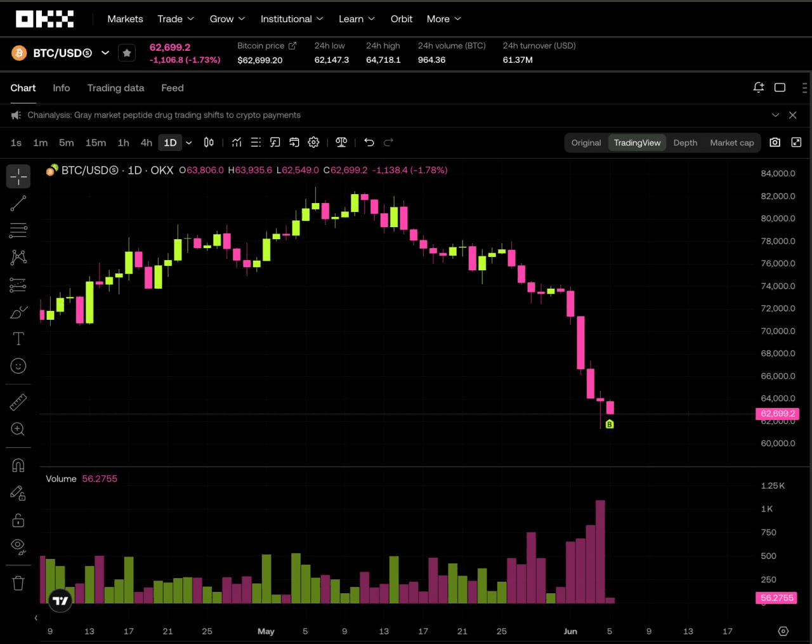812x644 pixels.
Task: Select the crosshair cursor tool
Action: (18, 176)
